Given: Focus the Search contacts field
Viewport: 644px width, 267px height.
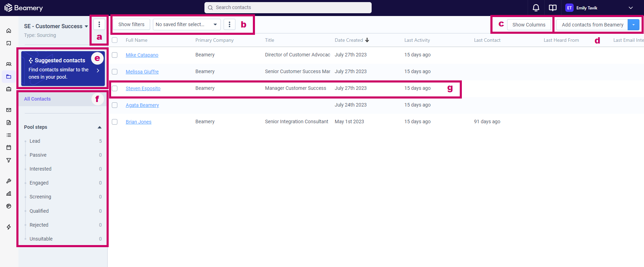Looking at the screenshot, I should [288, 8].
